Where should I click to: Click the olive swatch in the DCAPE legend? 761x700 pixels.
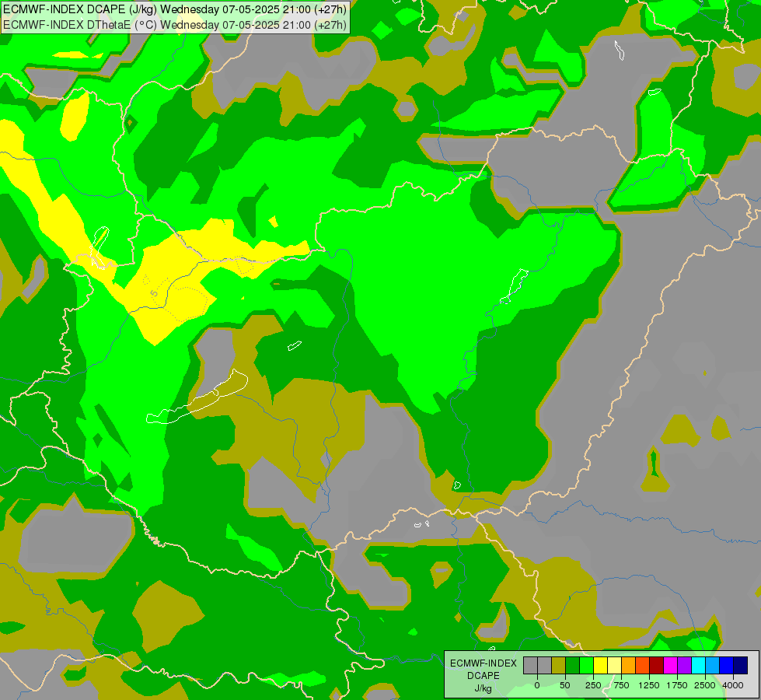(558, 666)
